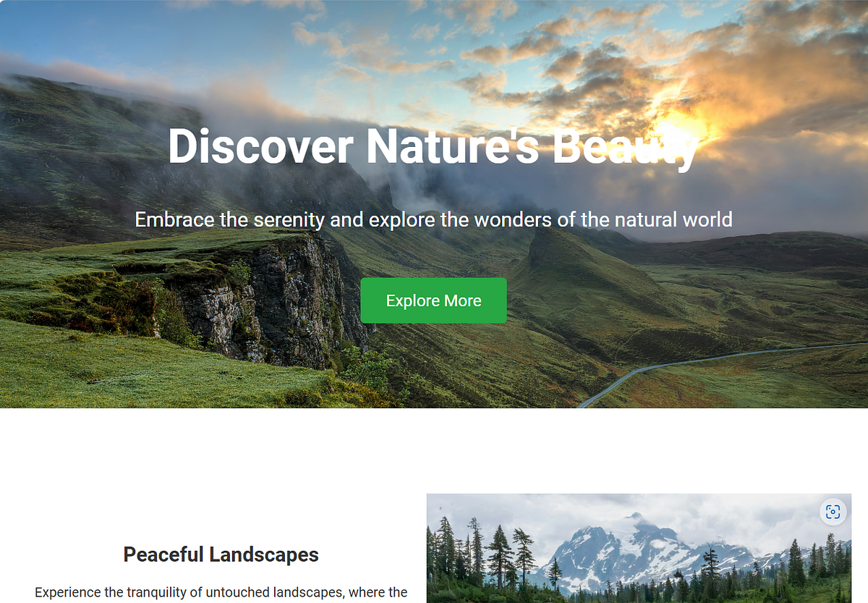Click the 'Discover Nature's Beauty' headline
Screen dimensions: 868x603
coord(434,146)
